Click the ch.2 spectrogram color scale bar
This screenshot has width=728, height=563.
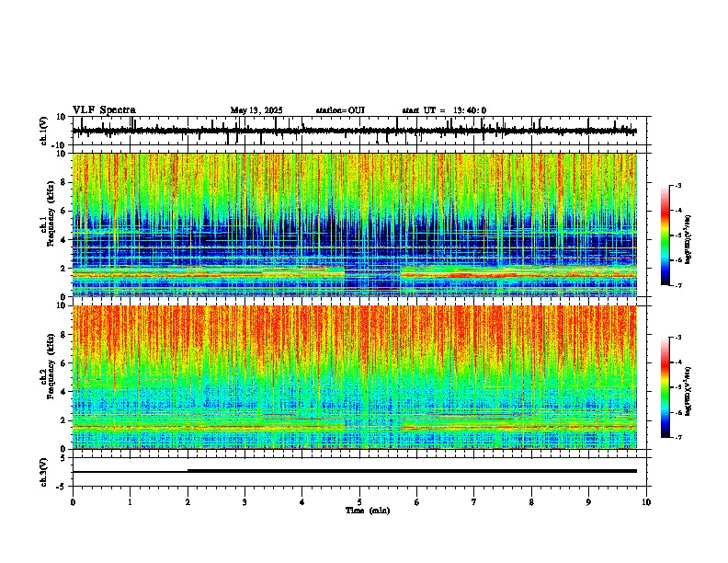pyautogui.click(x=665, y=387)
